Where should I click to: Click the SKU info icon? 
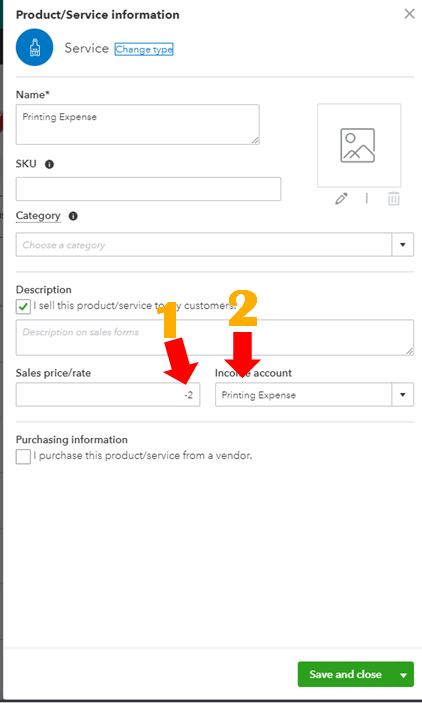(49, 164)
